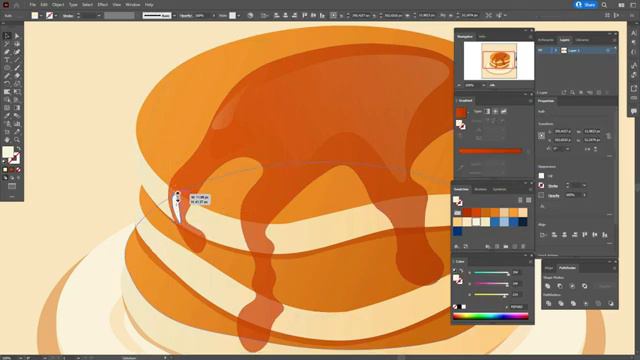This screenshot has height=360, width=640.
Task: Select the Type tool
Action: click(7, 60)
